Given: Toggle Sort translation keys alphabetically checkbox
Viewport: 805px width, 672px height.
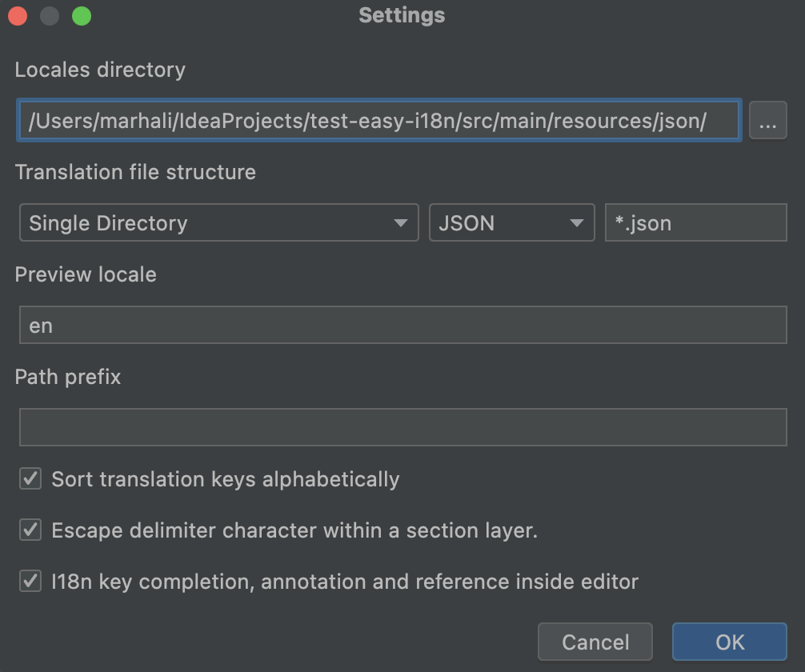Looking at the screenshot, I should (x=30, y=479).
